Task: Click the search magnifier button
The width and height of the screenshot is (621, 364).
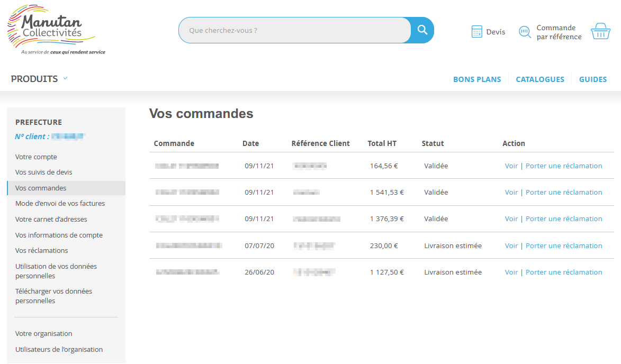Action: click(421, 30)
